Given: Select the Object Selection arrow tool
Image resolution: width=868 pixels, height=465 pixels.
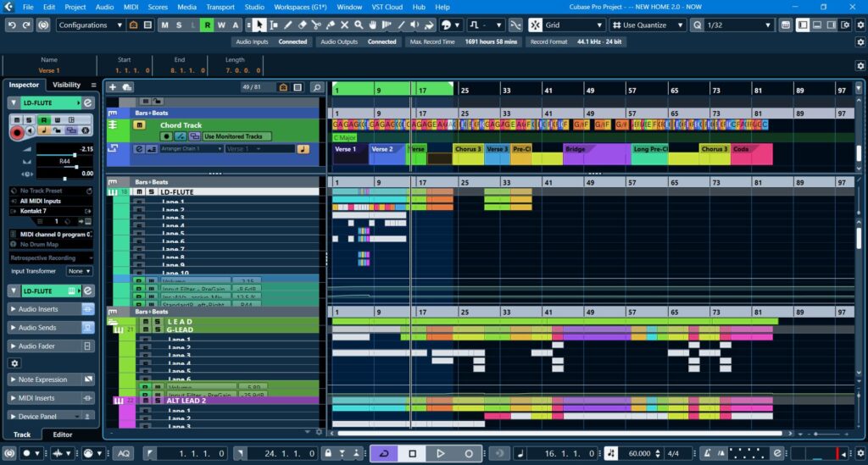Looking at the screenshot, I should click(x=259, y=25).
